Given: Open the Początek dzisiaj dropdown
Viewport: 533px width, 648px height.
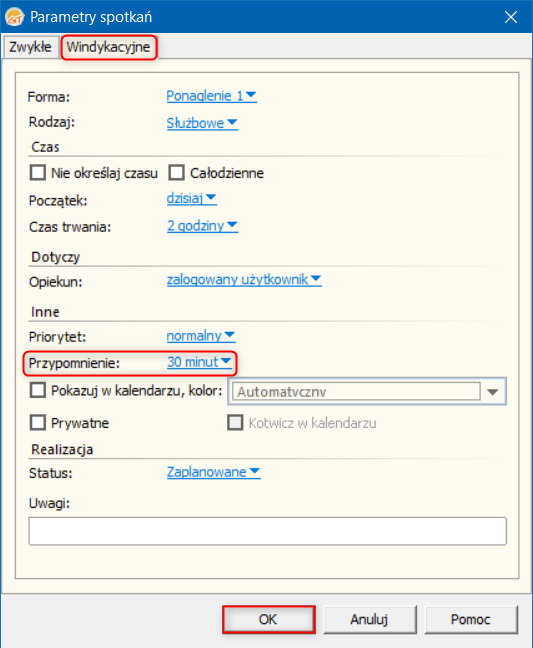Looking at the screenshot, I should point(191,199).
